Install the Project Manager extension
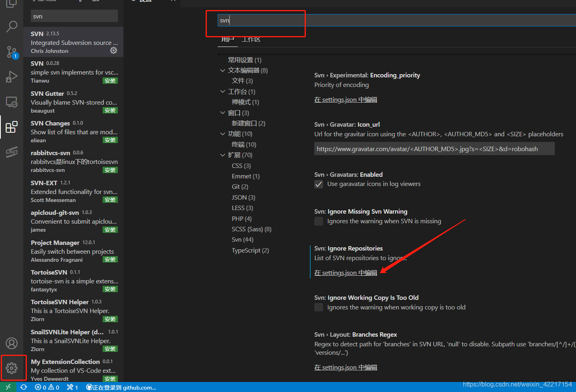Viewport: 576px width, 392px height. pyautogui.click(x=110, y=259)
